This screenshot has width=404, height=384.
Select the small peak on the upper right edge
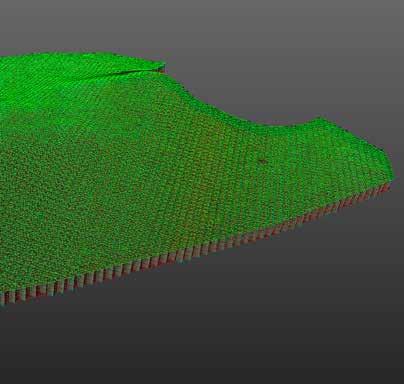click(x=321, y=119)
